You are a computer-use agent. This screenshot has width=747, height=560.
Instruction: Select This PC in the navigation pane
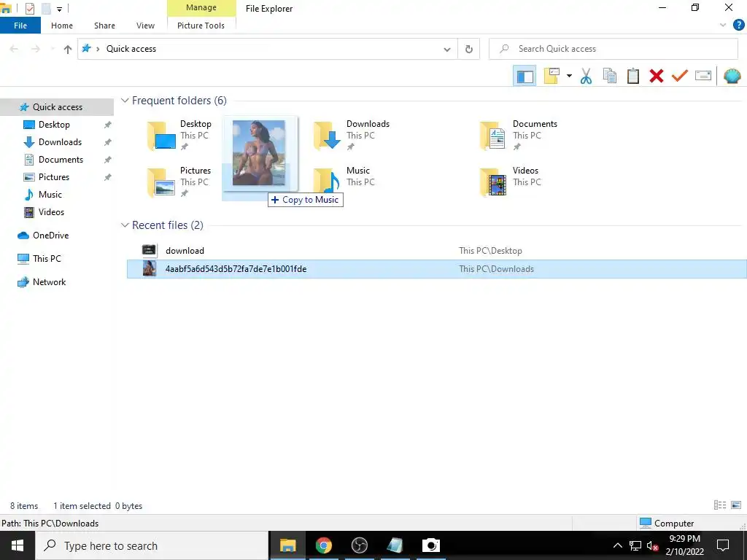47,259
